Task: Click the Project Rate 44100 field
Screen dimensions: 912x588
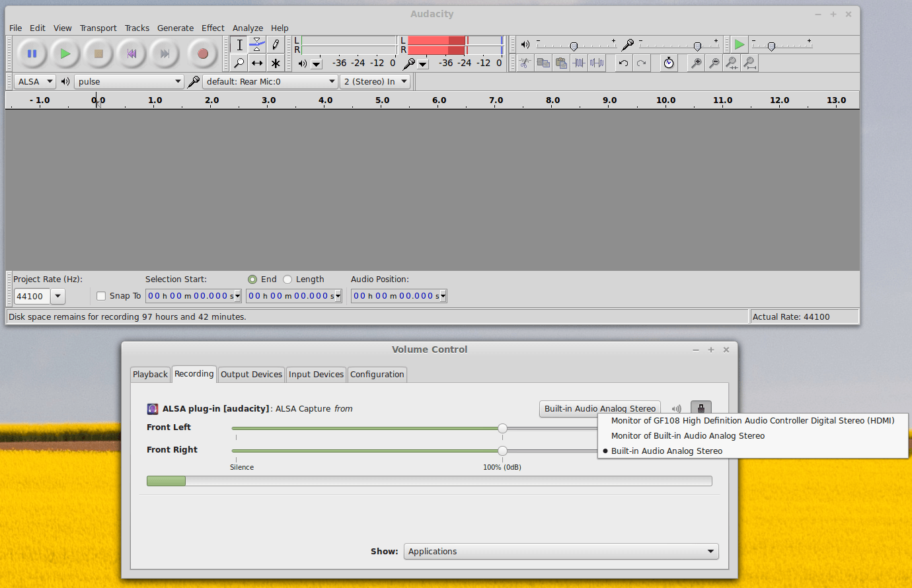Action: [32, 296]
